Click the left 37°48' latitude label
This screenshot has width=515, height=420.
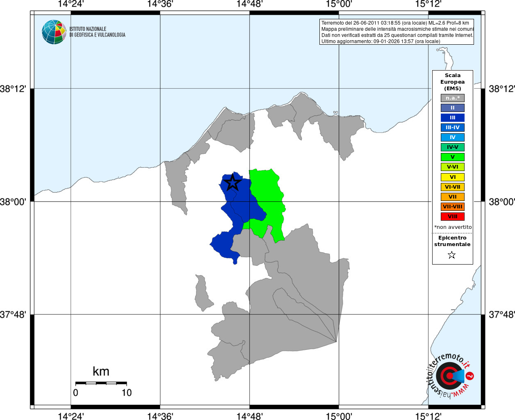click(13, 315)
